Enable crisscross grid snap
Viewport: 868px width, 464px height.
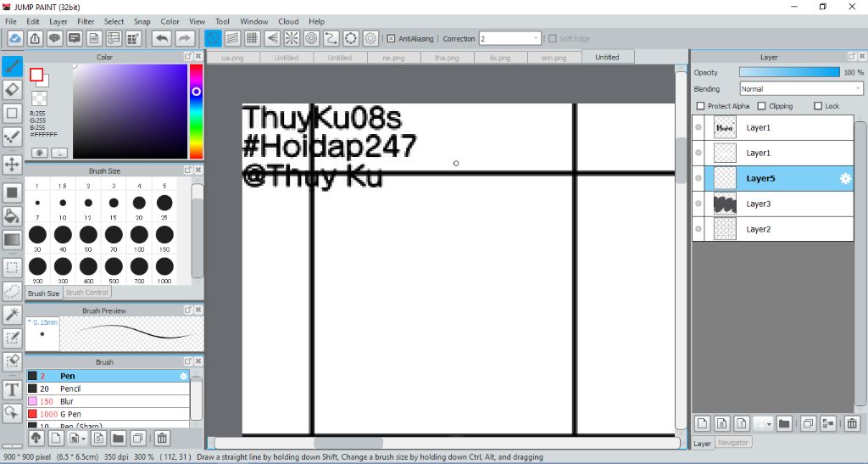253,38
